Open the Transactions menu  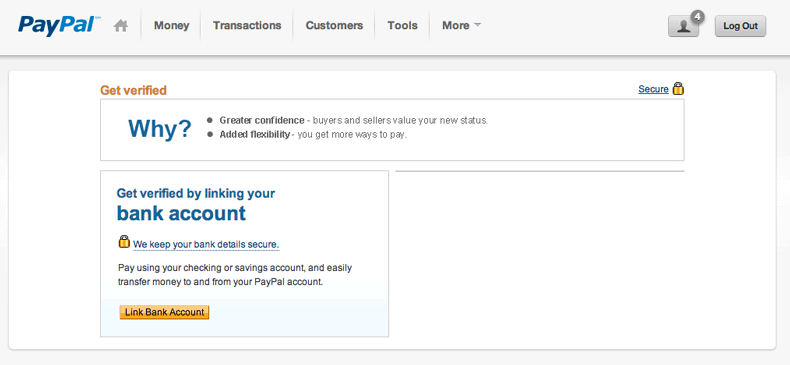[x=247, y=25]
